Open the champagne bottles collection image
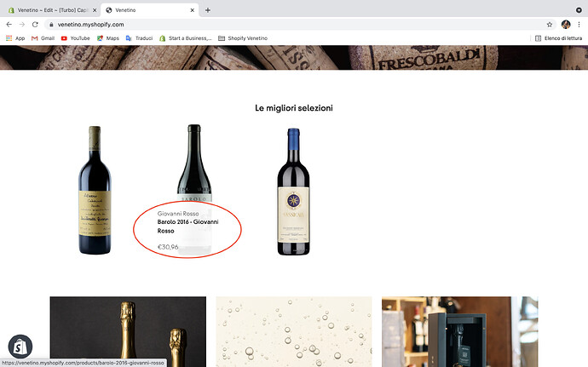Screen dimensions: 588x367 [x=128, y=332]
